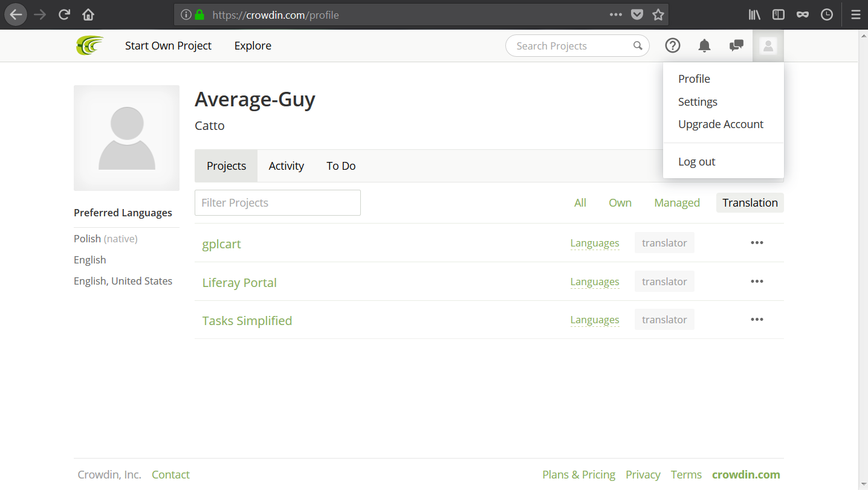The width and height of the screenshot is (868, 490).
Task: Click the Filter Projects input field
Action: click(277, 203)
